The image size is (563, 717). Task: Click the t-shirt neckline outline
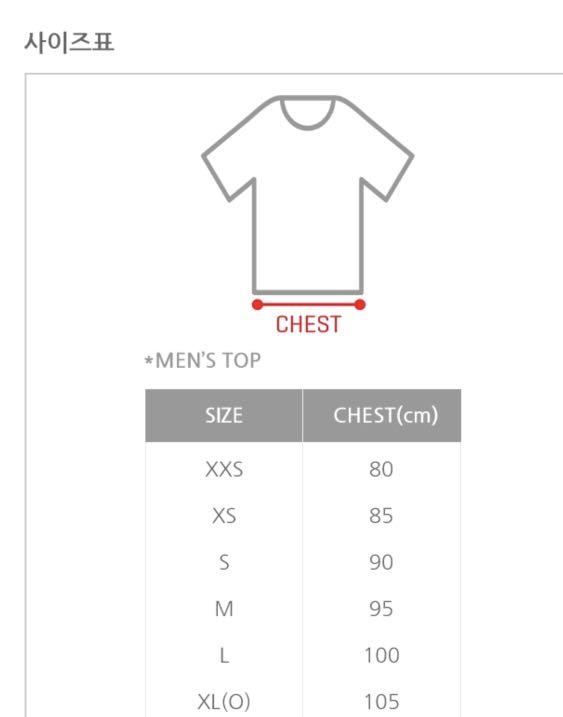[308, 113]
